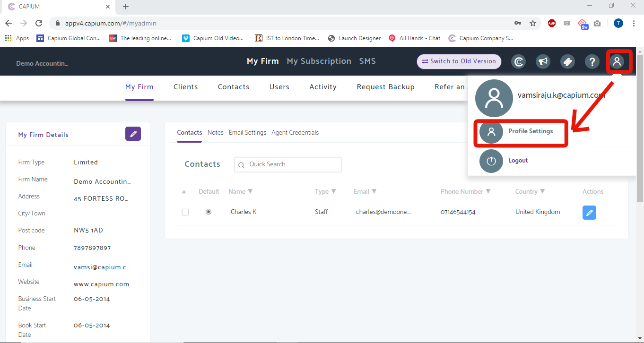Open the Clients tab
The height and width of the screenshot is (343, 644).
186,87
